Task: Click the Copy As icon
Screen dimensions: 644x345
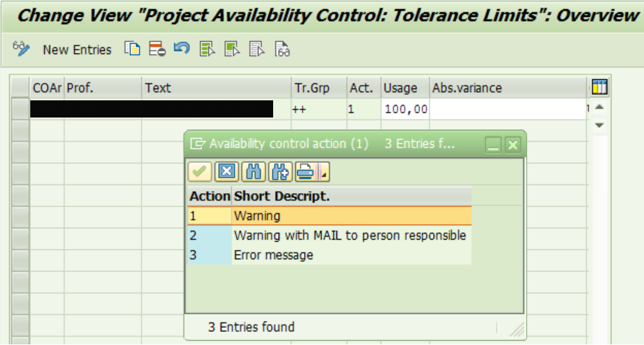Action: coord(132,49)
